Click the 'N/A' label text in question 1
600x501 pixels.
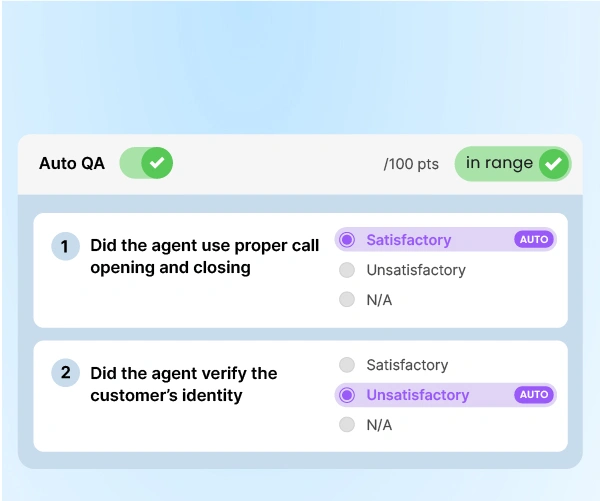[x=379, y=299]
